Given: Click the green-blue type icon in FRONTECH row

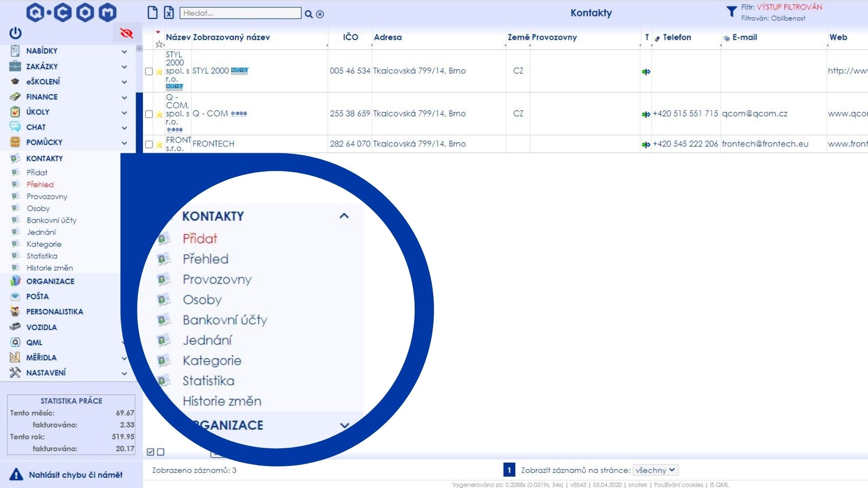Looking at the screenshot, I should (646, 145).
